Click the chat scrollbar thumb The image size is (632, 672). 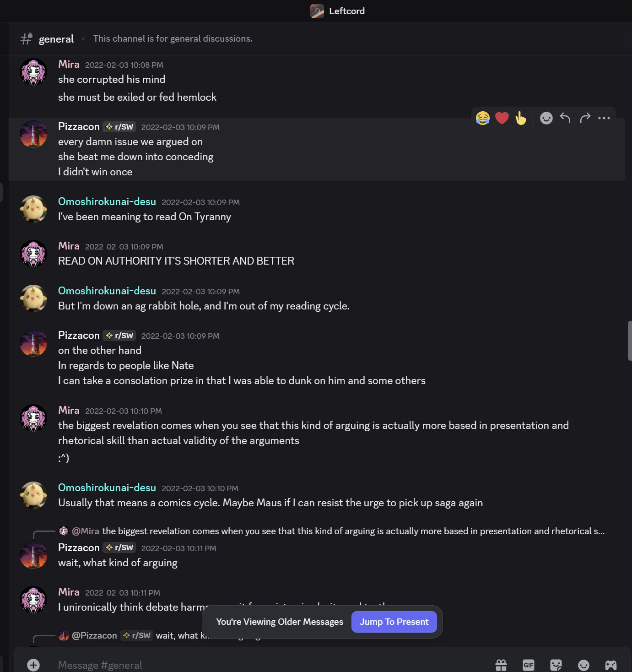630,341
